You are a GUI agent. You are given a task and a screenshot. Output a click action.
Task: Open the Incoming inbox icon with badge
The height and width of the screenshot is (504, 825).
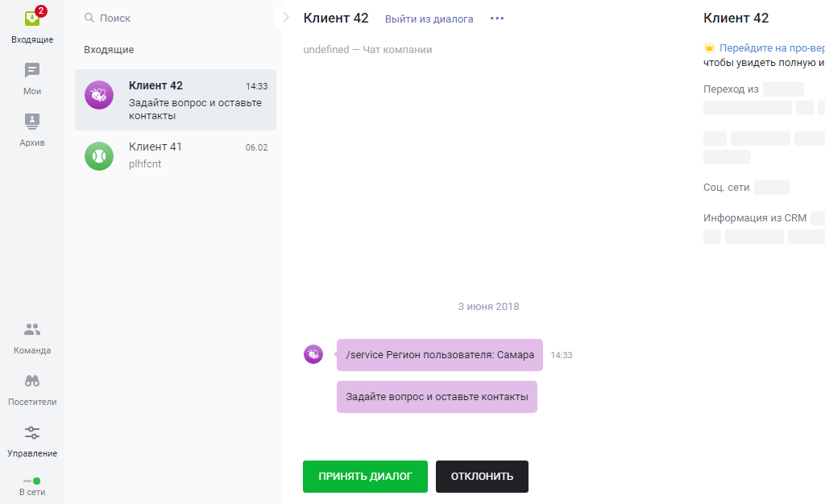[x=32, y=19]
